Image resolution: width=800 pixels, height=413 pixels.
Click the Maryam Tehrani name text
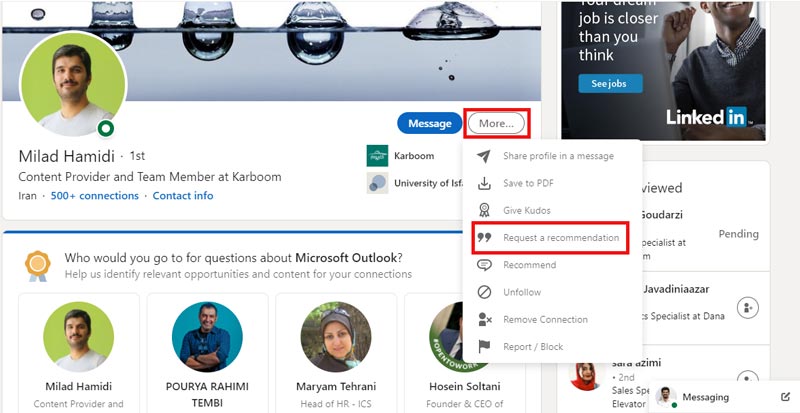pyautogui.click(x=336, y=386)
